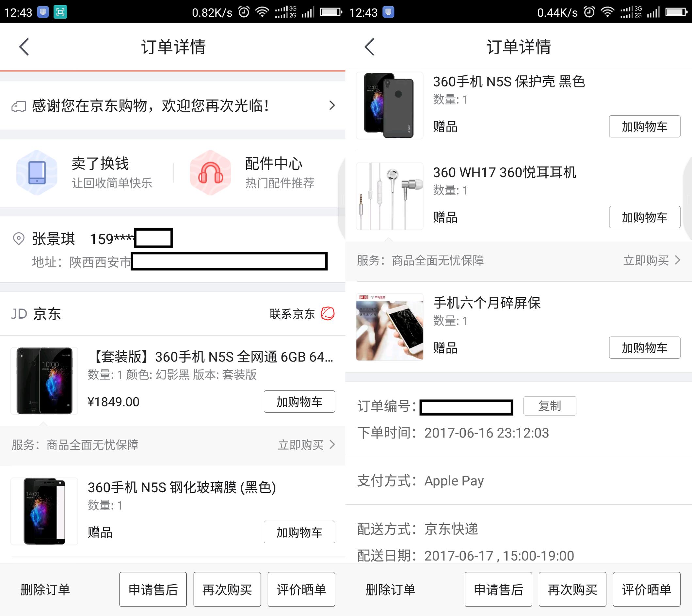Tap 复制 to copy the order number
This screenshot has width=692, height=616.
[x=550, y=406]
